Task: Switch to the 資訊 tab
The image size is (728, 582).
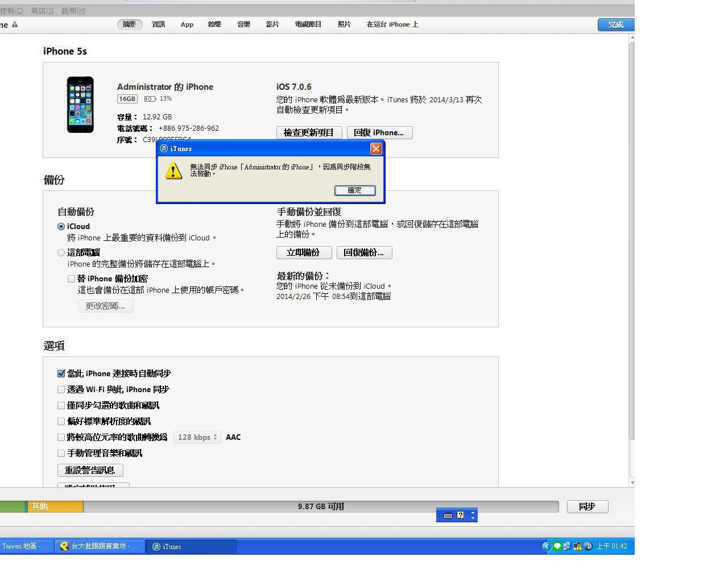Action: tap(159, 24)
